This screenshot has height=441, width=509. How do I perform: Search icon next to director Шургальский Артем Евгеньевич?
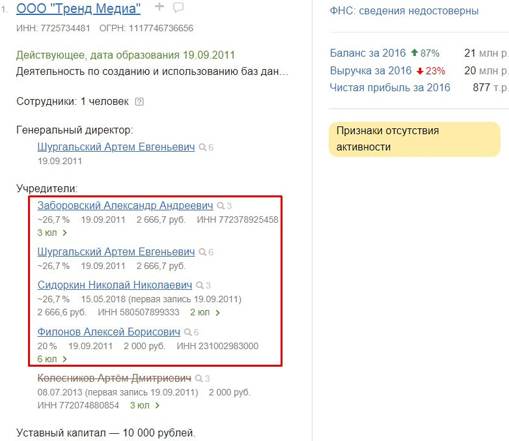point(202,147)
